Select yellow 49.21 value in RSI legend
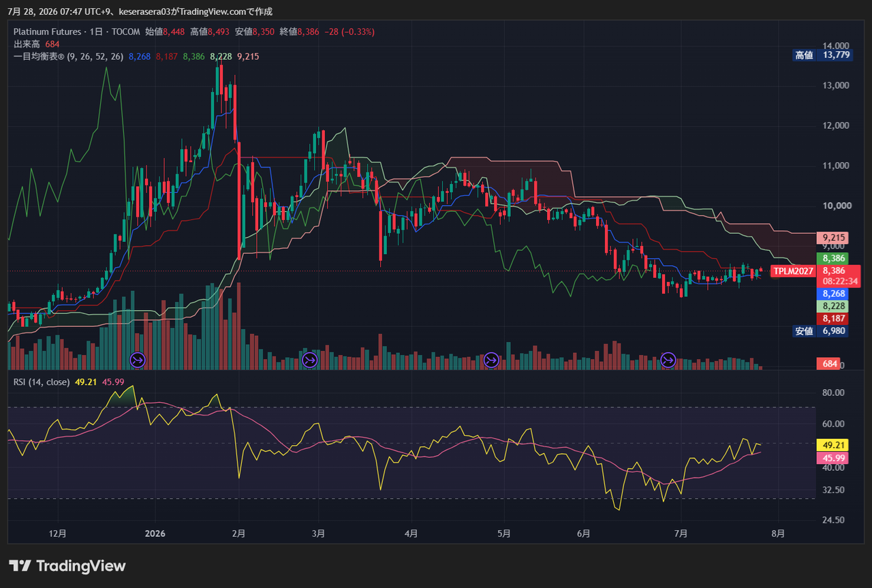Image resolution: width=872 pixels, height=588 pixels. [86, 382]
